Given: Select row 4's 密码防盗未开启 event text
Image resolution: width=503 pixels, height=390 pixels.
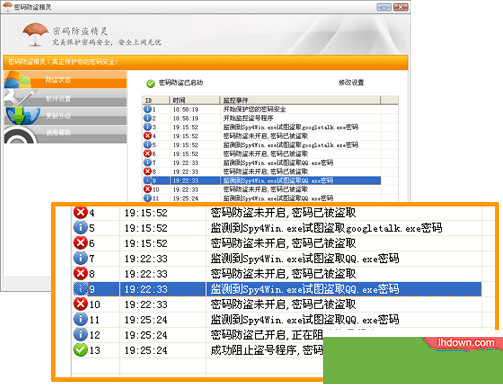Looking at the screenshot, I should click(265, 136).
